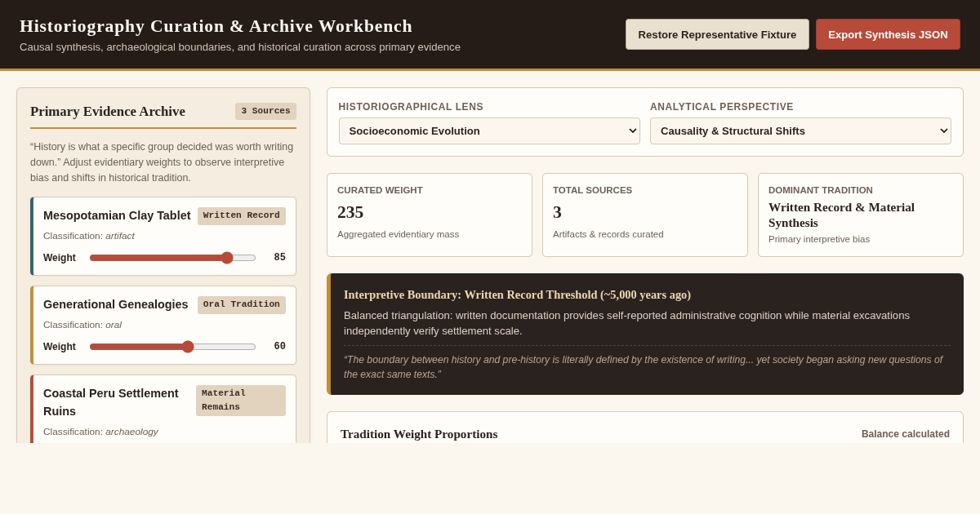Open the Historiographical Lens dropdown
The height and width of the screenshot is (514, 980).
(489, 131)
